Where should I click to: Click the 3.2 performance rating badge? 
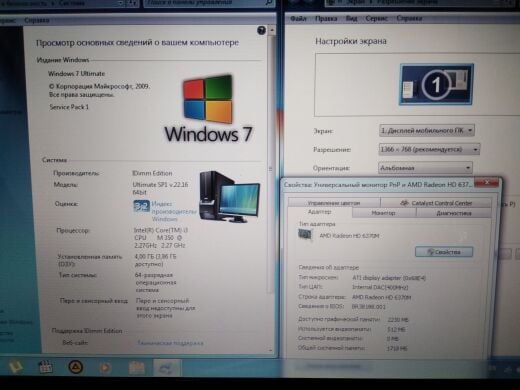[x=141, y=206]
